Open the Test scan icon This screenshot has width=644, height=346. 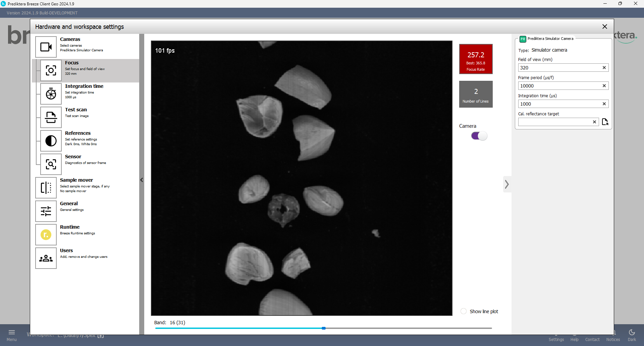[51, 117]
